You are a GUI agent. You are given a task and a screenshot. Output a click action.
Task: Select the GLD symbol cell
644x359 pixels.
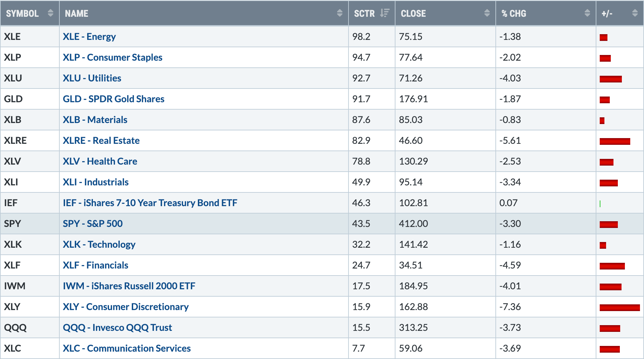[x=30, y=99]
